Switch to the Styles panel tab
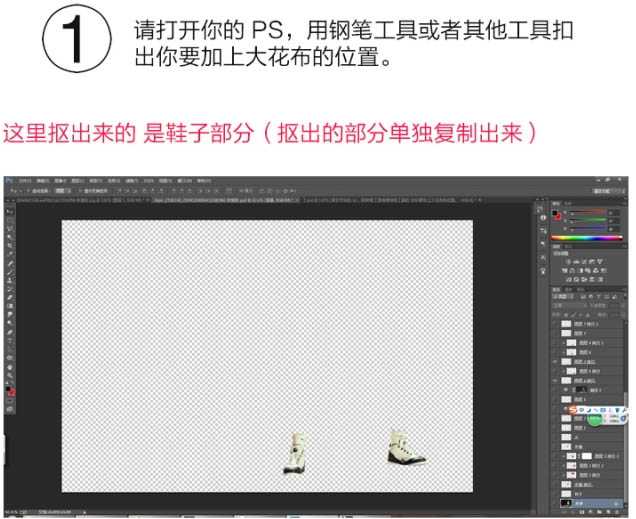 [x=569, y=246]
